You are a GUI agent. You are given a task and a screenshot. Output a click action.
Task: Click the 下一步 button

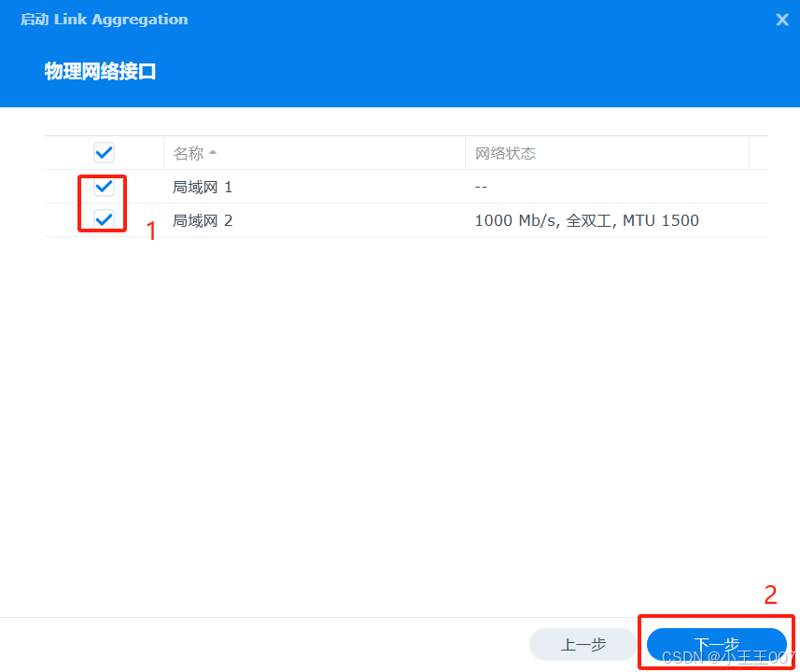[716, 644]
